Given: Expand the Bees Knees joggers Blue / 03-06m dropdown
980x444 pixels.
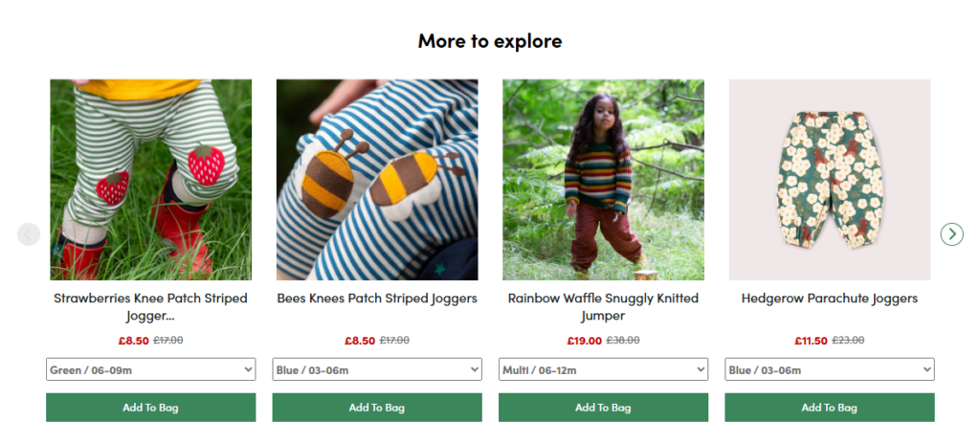Looking at the screenshot, I should [x=376, y=369].
